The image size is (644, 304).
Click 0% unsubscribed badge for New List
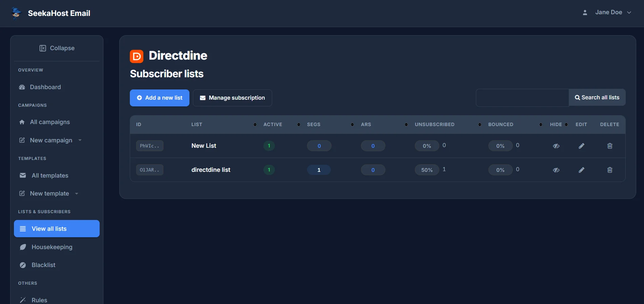[427, 146]
